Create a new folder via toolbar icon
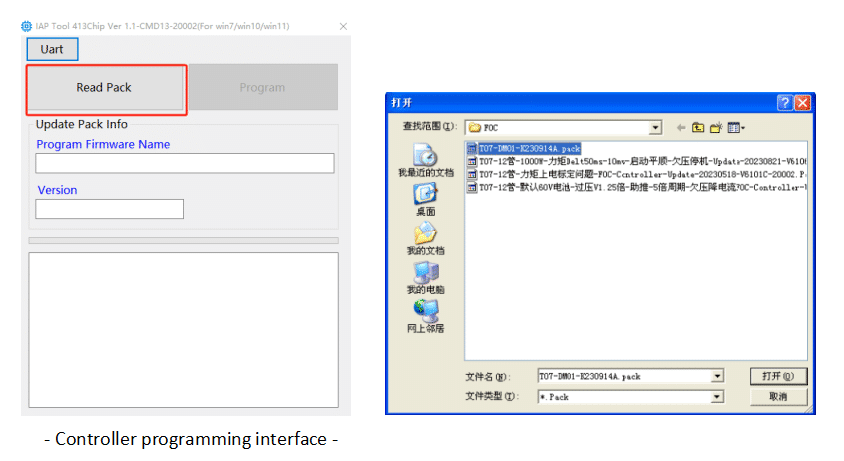844x461 pixels. click(716, 128)
